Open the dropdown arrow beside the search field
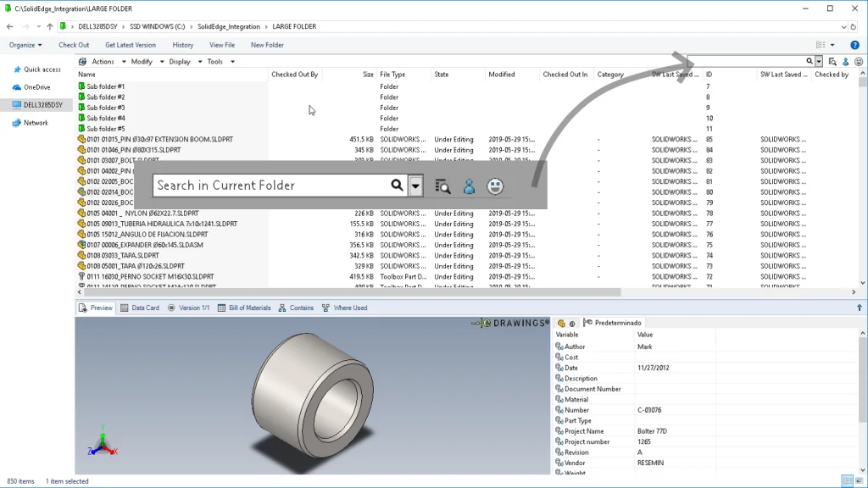868x488 pixels. tap(415, 185)
